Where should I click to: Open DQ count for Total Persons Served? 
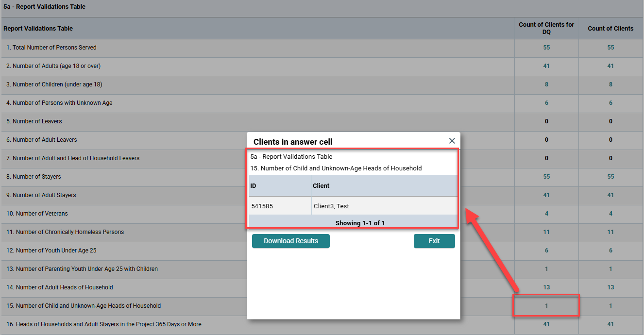pos(546,48)
